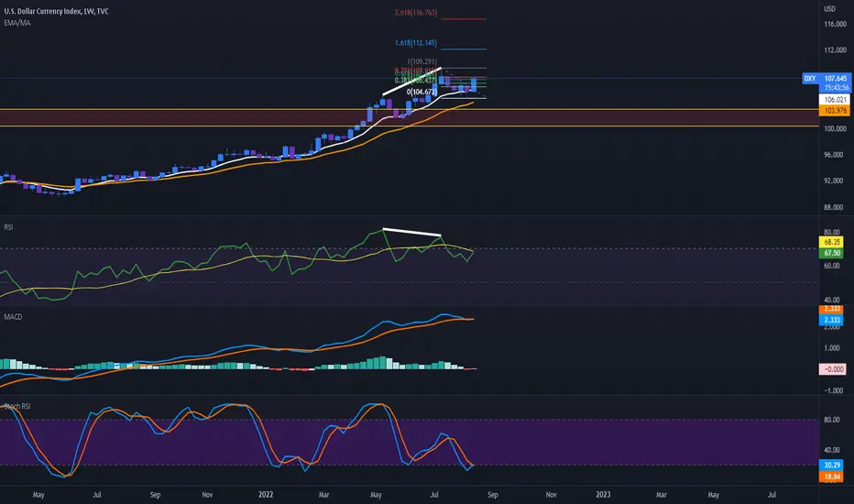Image resolution: width=854 pixels, height=504 pixels.
Task: Select the MACD pane label
Action: coord(13,316)
